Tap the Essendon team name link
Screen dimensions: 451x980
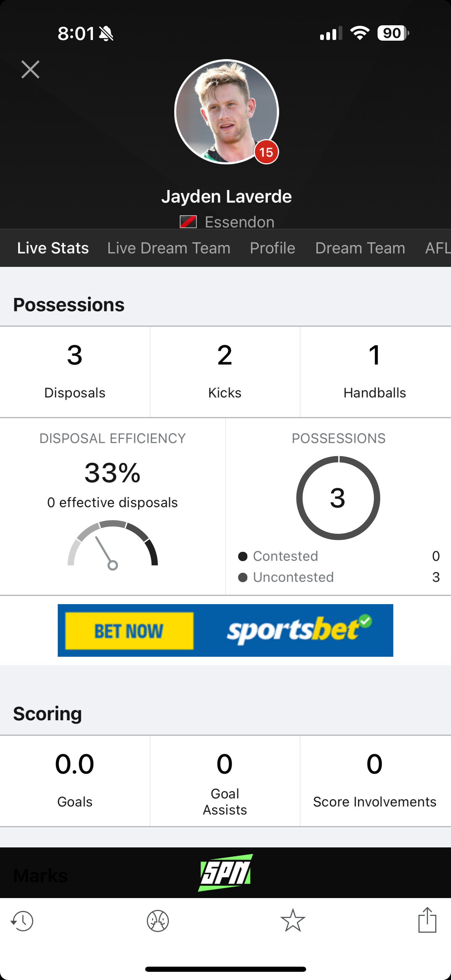(240, 222)
